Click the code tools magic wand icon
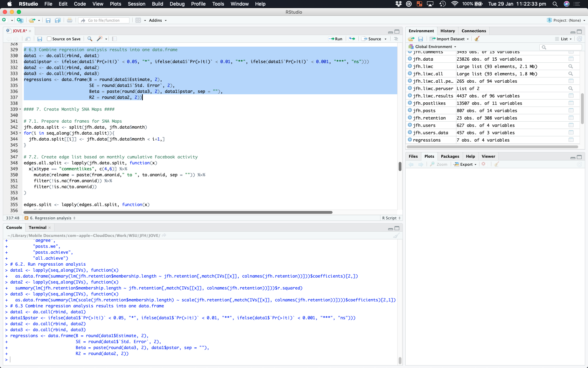Screen dimensions: 588x368 [100, 39]
